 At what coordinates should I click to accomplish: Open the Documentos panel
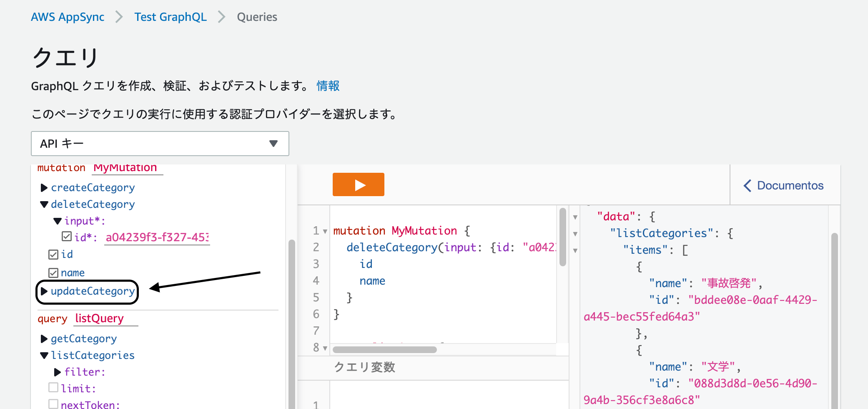(784, 185)
